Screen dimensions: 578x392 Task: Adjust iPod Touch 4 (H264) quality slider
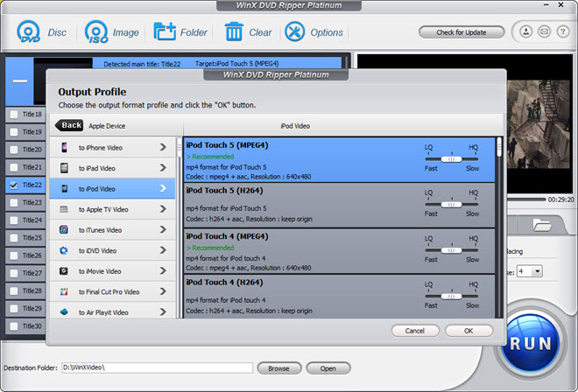coord(451,297)
